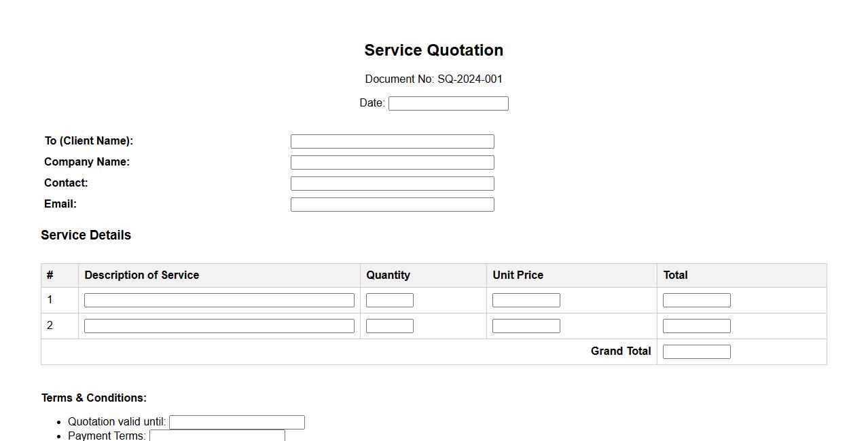Click the Terms & Conditions heading
868x441 pixels.
[x=94, y=398]
